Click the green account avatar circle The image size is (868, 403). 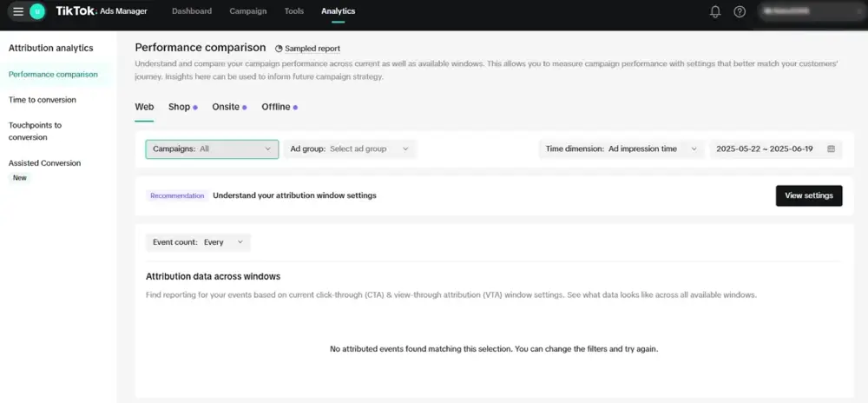(37, 11)
